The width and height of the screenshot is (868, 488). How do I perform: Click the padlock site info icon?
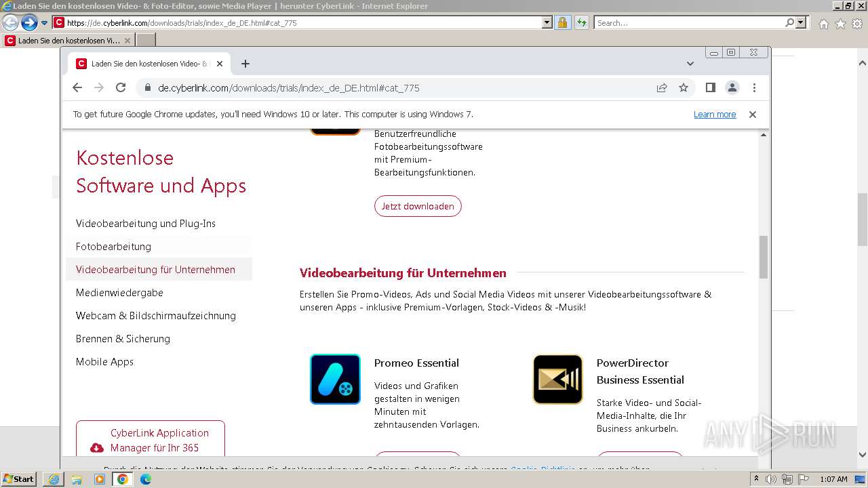[146, 88]
